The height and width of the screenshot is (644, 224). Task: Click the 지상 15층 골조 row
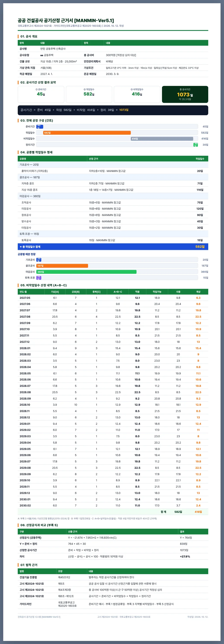[x=113, y=190]
